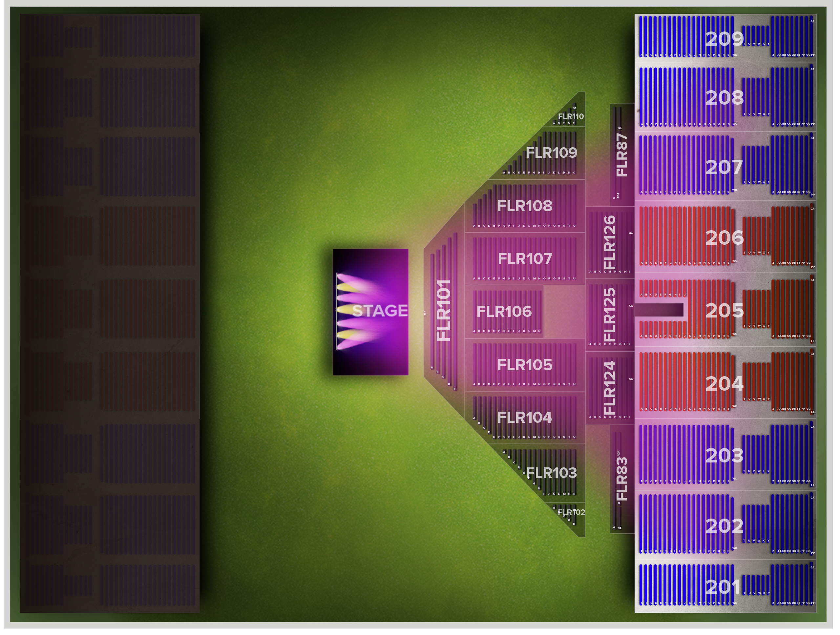Select narrow section FLR87
The width and height of the screenshot is (840, 635).
(622, 155)
